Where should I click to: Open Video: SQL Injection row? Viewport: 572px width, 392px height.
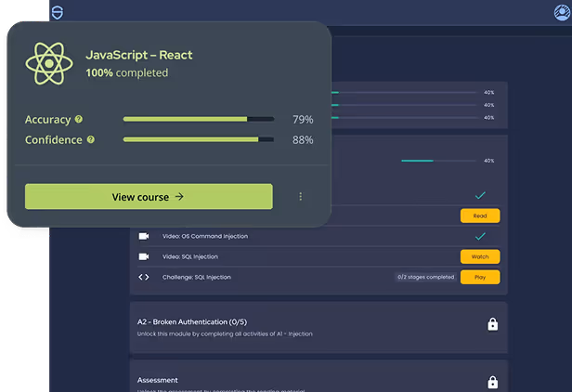318,256
